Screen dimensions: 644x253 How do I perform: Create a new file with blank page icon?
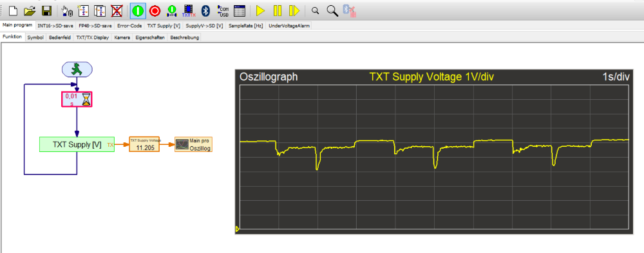point(13,11)
